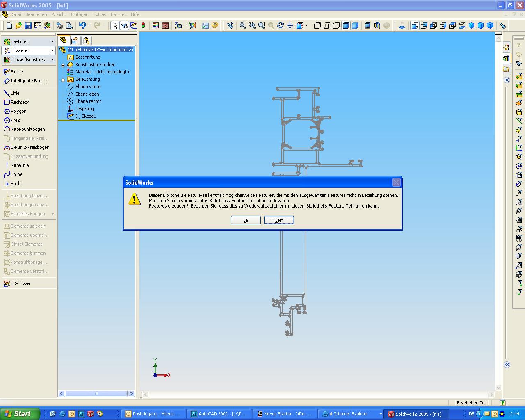The width and height of the screenshot is (525, 420).
Task: Select the Kreis sketch tool
Action: 12,120
